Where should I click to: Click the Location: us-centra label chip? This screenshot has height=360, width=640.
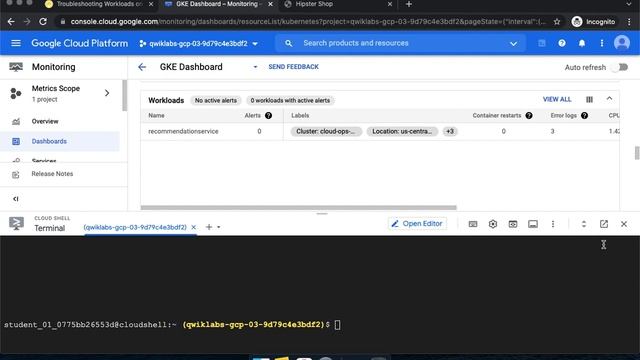click(402, 131)
